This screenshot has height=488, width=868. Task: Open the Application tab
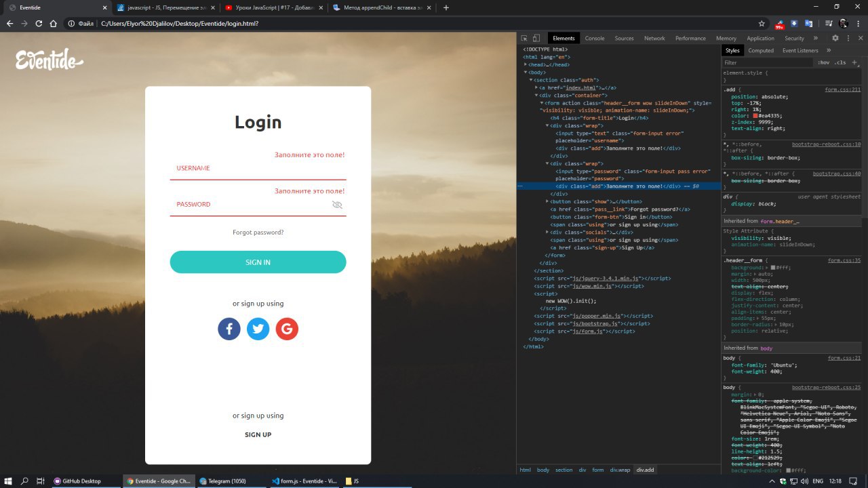760,38
